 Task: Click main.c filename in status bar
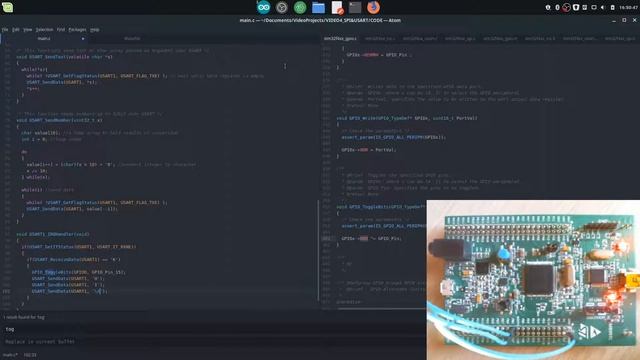pyautogui.click(x=10, y=355)
